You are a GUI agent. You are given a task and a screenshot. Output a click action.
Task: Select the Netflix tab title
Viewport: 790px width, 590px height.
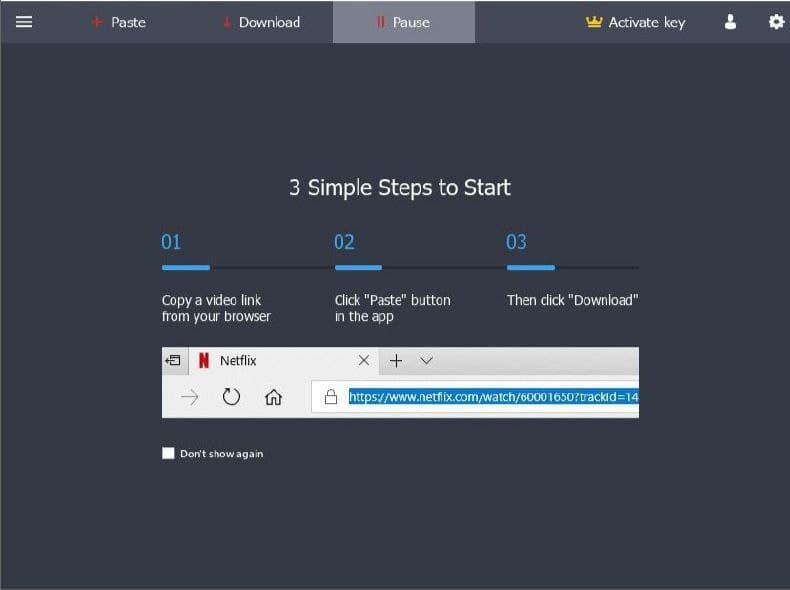pos(238,361)
